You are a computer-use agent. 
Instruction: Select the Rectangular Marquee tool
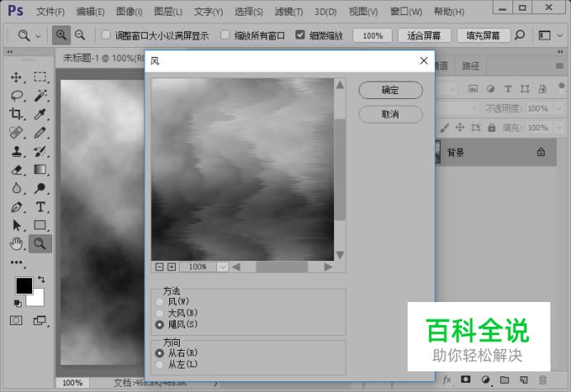(x=40, y=77)
